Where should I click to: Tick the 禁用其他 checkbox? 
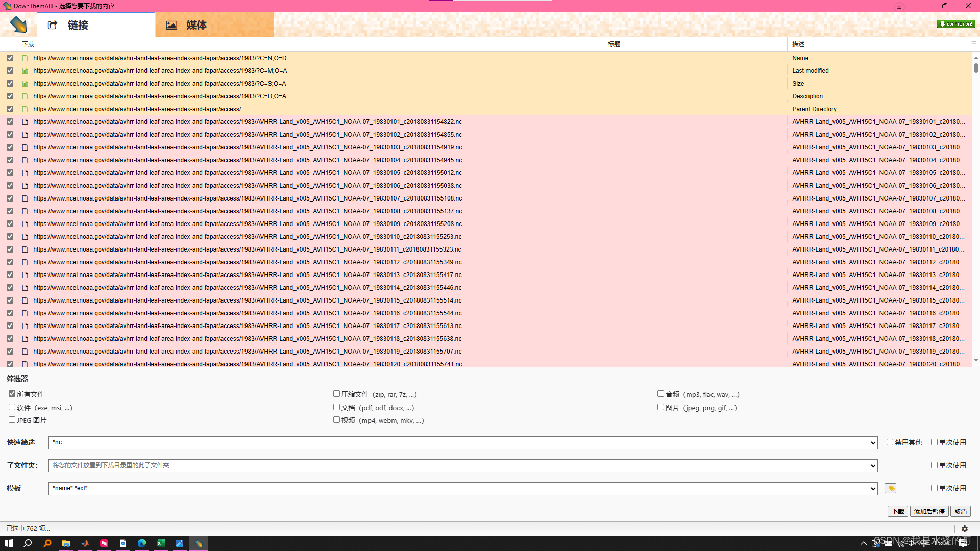[890, 442]
